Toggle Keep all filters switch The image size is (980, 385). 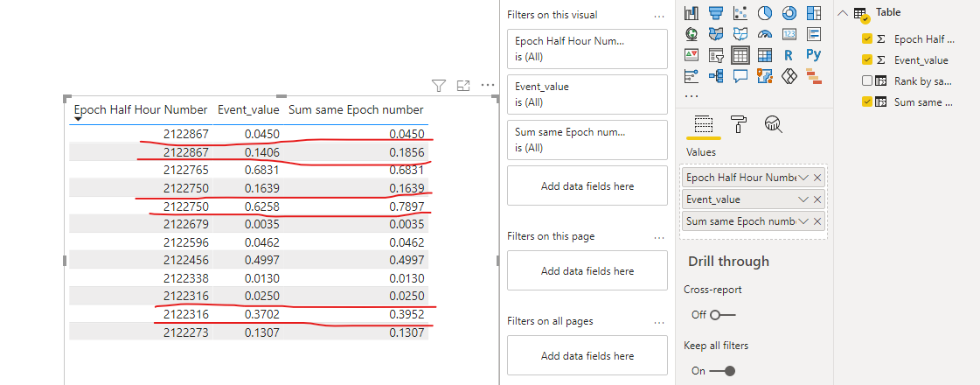coord(722,371)
